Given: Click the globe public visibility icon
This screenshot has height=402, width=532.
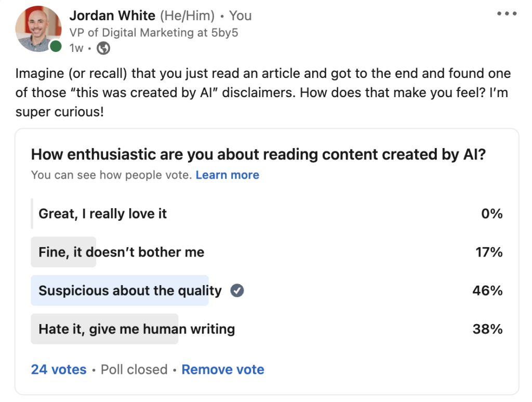Looking at the screenshot, I should coord(103,48).
